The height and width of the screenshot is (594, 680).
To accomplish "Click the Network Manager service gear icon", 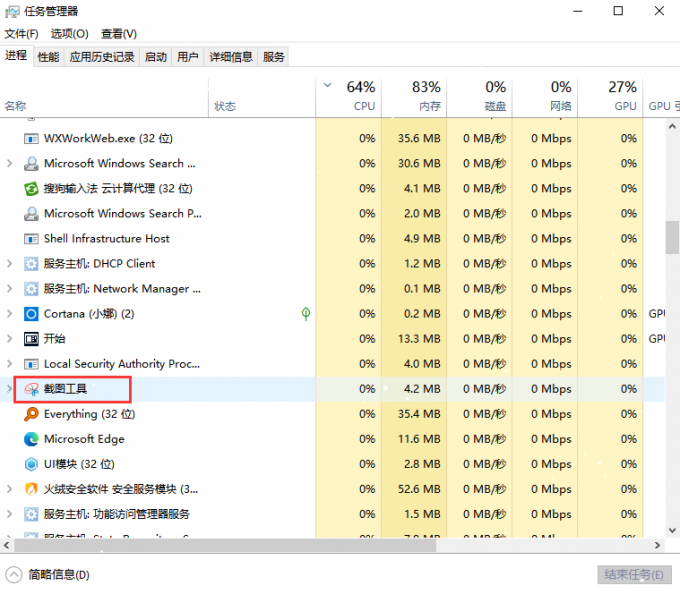I will (x=31, y=289).
